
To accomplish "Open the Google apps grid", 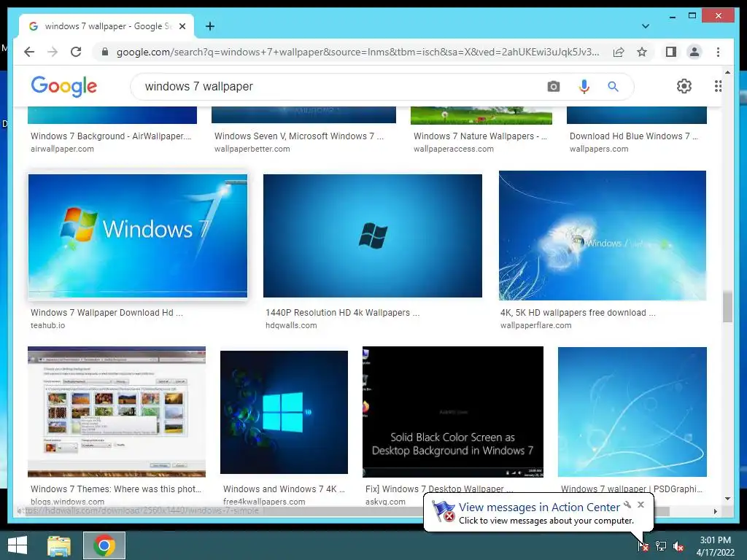I will tap(718, 86).
